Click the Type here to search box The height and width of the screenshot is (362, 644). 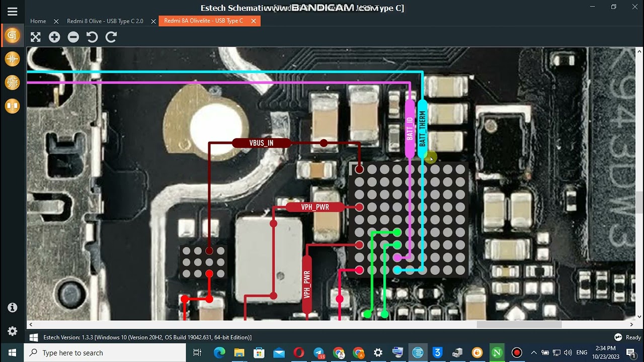pyautogui.click(x=105, y=352)
